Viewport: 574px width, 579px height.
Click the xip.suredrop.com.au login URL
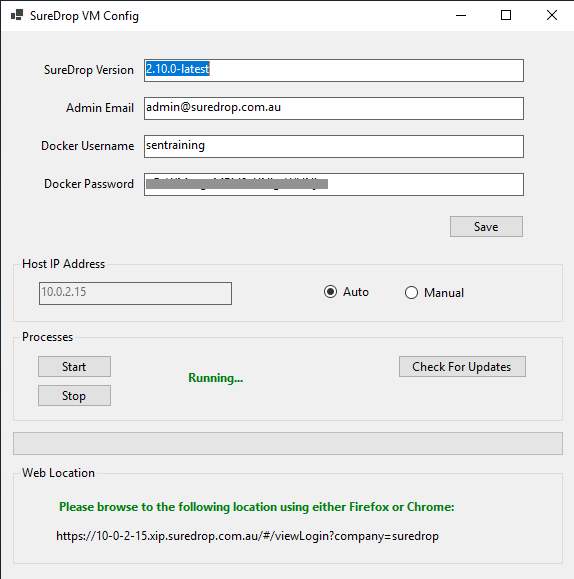(x=247, y=536)
